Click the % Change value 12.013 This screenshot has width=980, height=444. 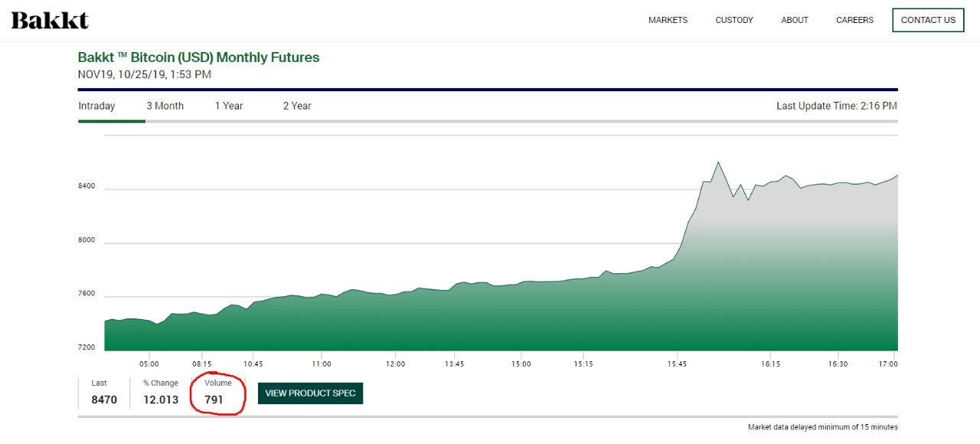(161, 400)
